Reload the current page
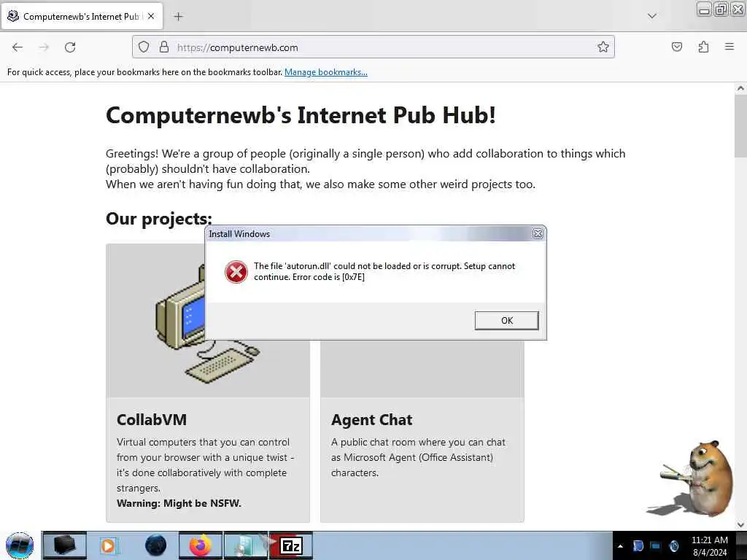The height and width of the screenshot is (560, 747). [x=70, y=47]
